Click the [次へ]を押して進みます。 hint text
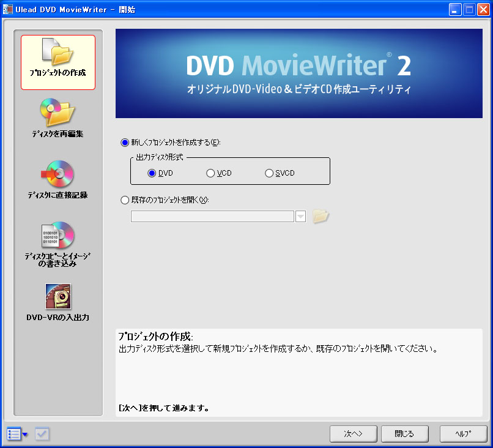Image resolution: width=493 pixels, height=448 pixels. [x=164, y=408]
